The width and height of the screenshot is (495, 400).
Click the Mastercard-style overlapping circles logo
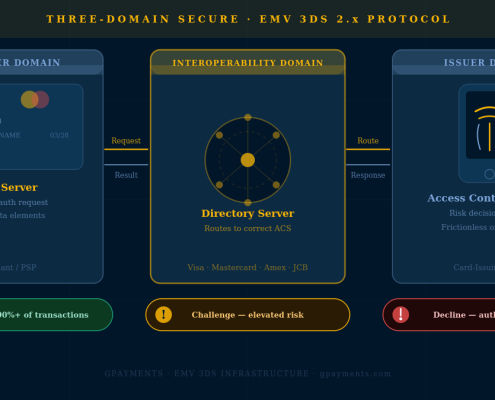pos(35,99)
